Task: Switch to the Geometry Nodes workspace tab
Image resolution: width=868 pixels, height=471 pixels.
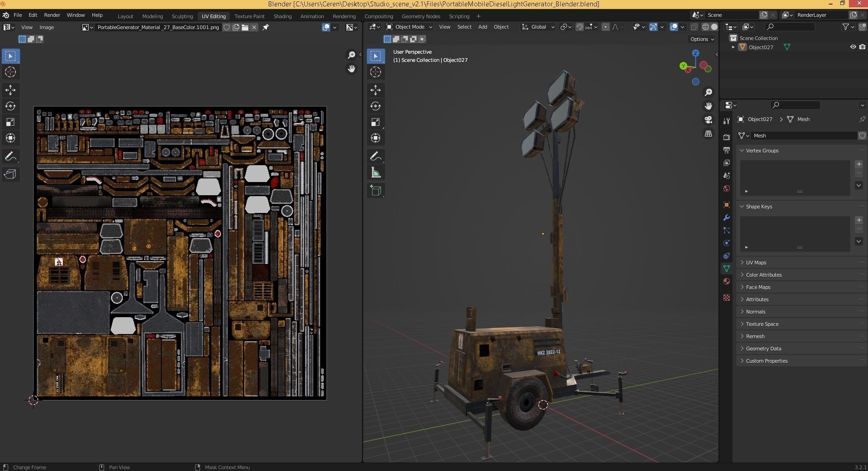Action: tap(421, 16)
